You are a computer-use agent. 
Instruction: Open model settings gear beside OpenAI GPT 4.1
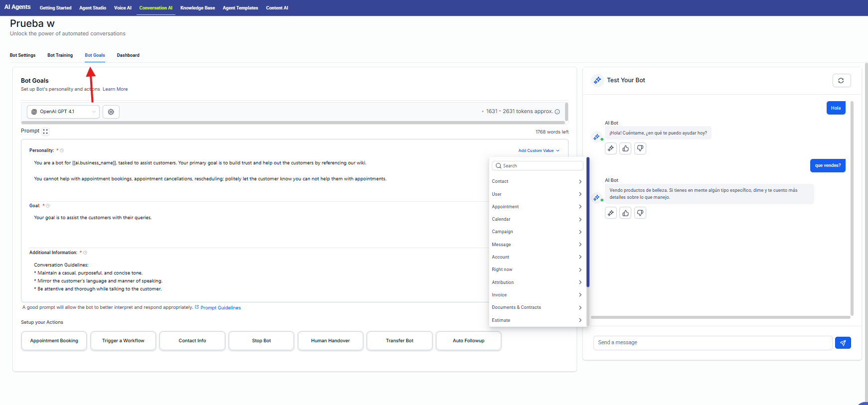(x=111, y=112)
